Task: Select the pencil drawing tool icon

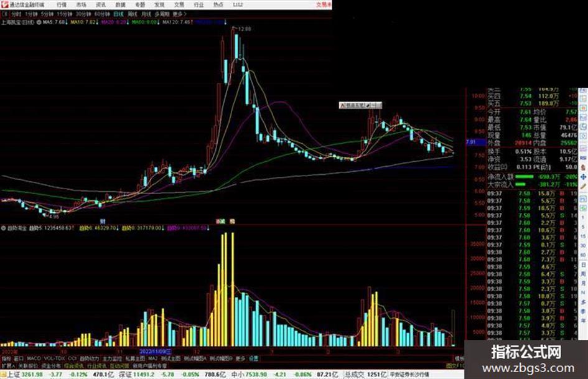Action: 583,186
